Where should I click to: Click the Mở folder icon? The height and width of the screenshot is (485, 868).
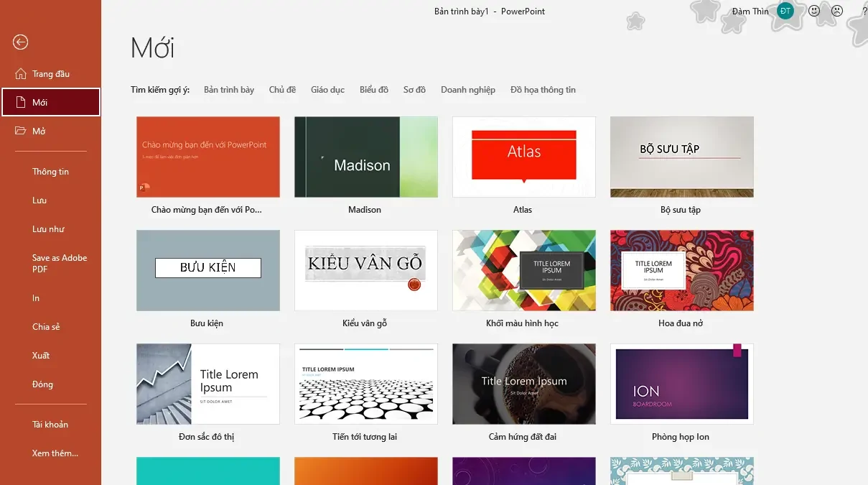pyautogui.click(x=20, y=131)
